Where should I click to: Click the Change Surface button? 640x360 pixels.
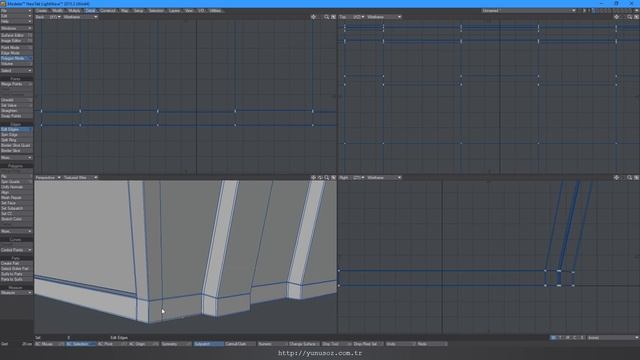tap(304, 344)
